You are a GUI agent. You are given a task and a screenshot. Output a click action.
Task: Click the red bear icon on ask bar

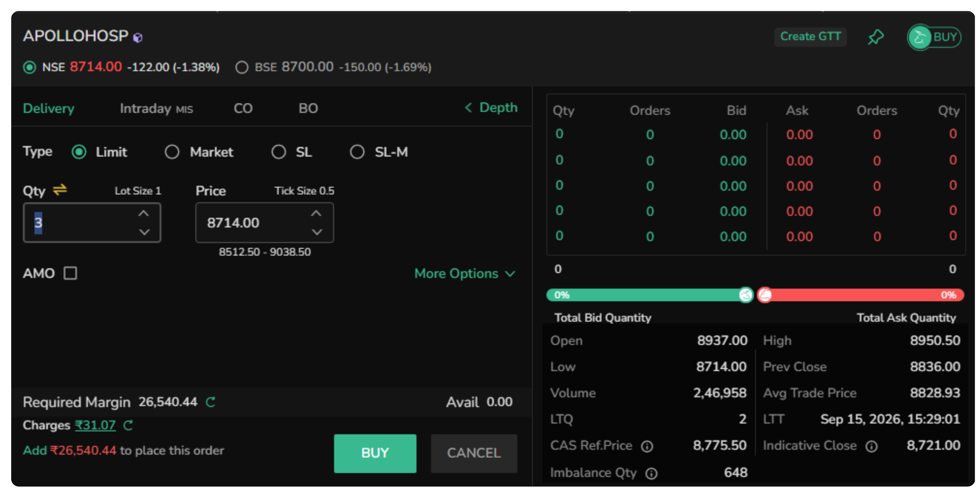765,295
